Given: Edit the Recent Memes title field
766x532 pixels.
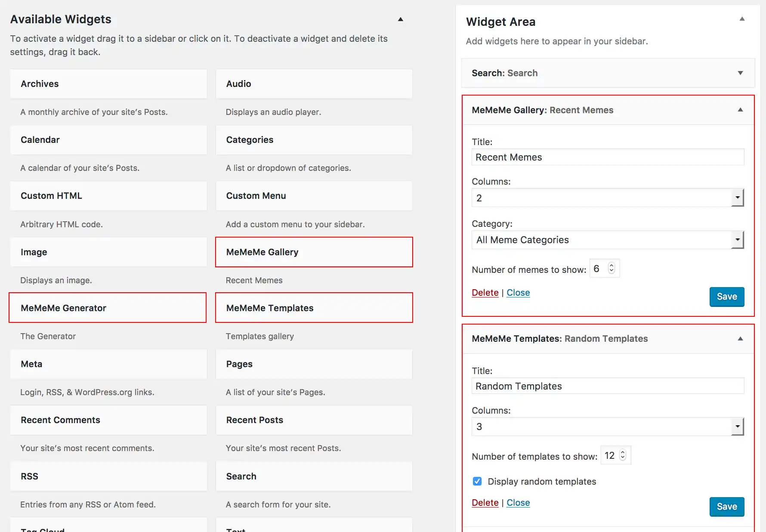Looking at the screenshot, I should coord(607,157).
